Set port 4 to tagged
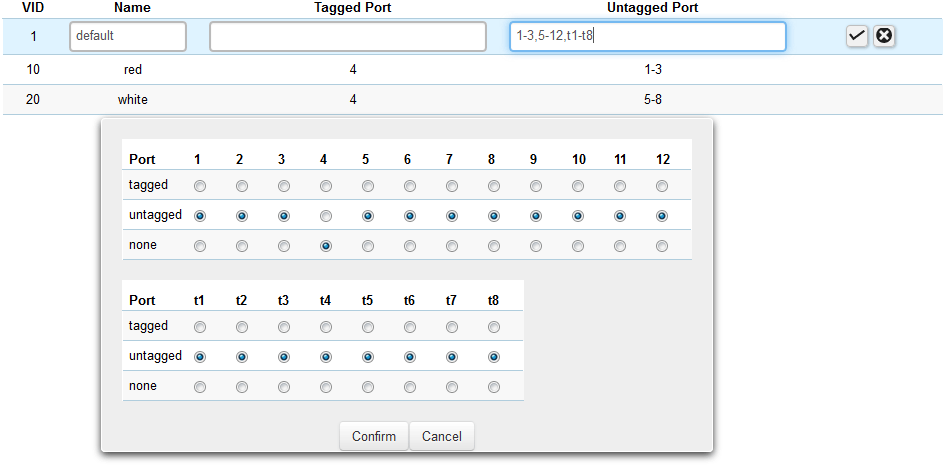The image size is (945, 465). [326, 186]
